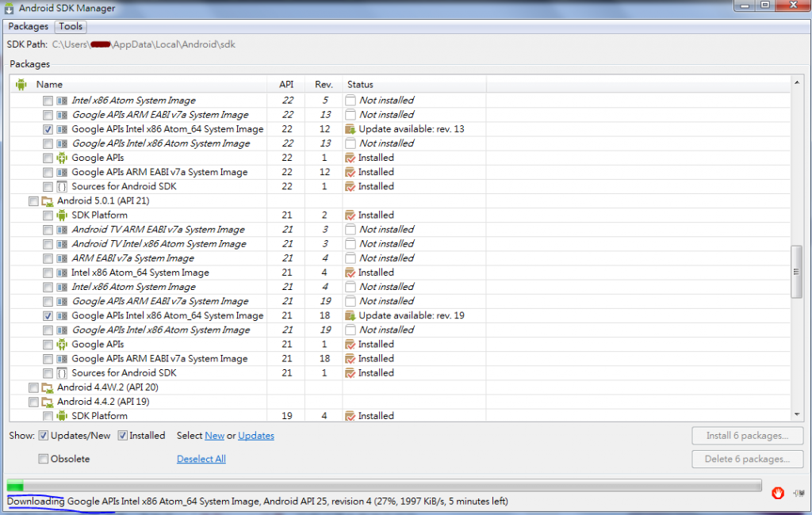
Task: Click Android SDK Manager title bar icon
Action: (9, 8)
